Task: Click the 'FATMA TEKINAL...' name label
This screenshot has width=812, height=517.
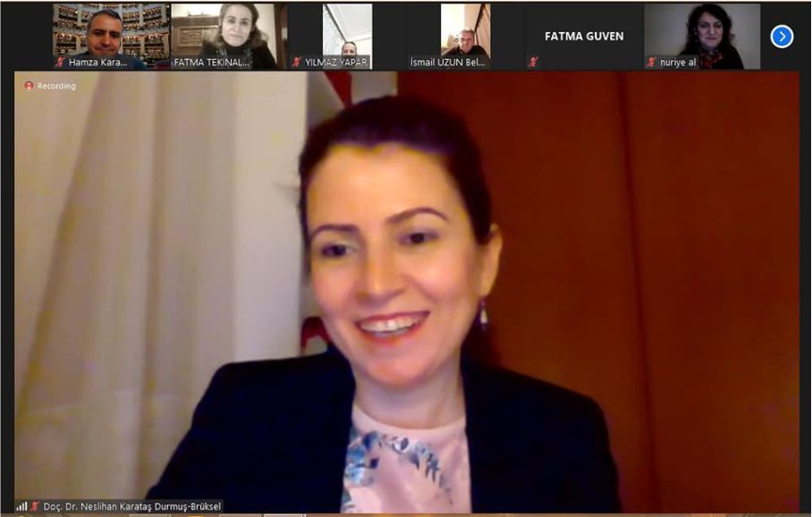Action: coord(211,62)
